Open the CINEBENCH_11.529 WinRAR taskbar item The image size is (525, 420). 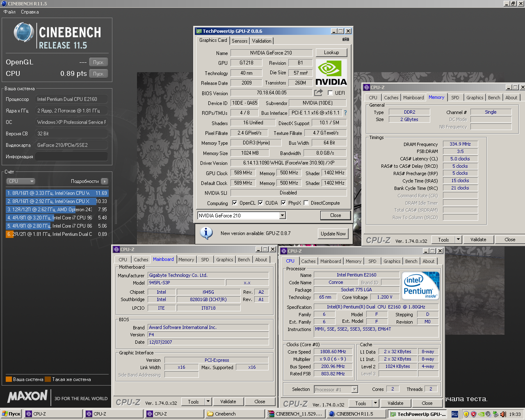tap(295, 414)
